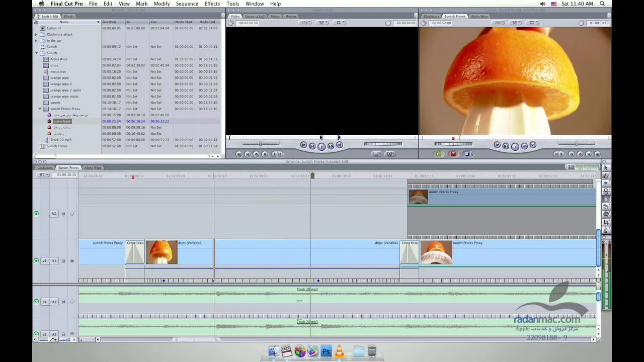Open the Recent Clips pop-up in the Viewer
Screen dimensions: 644x362
tap(377, 154)
